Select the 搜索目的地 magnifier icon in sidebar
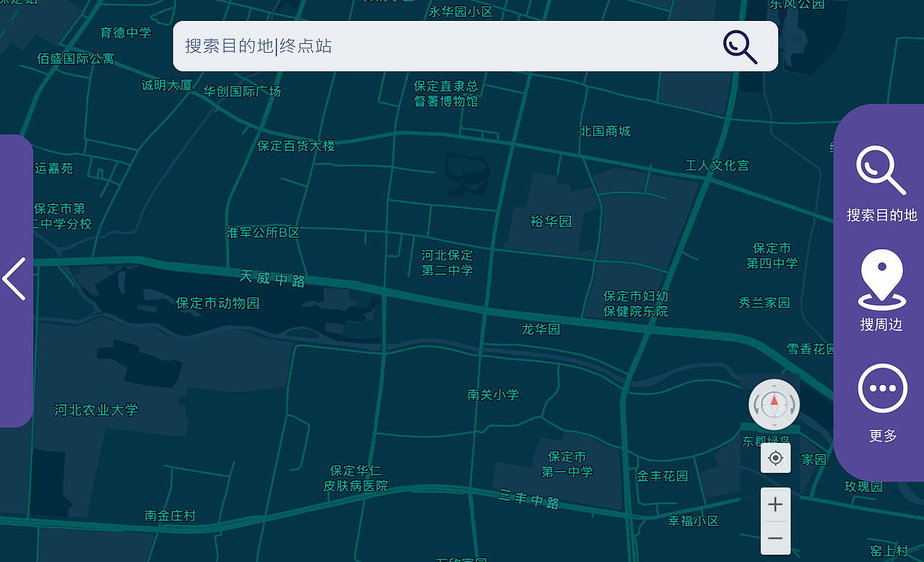924x562 pixels. click(x=881, y=170)
